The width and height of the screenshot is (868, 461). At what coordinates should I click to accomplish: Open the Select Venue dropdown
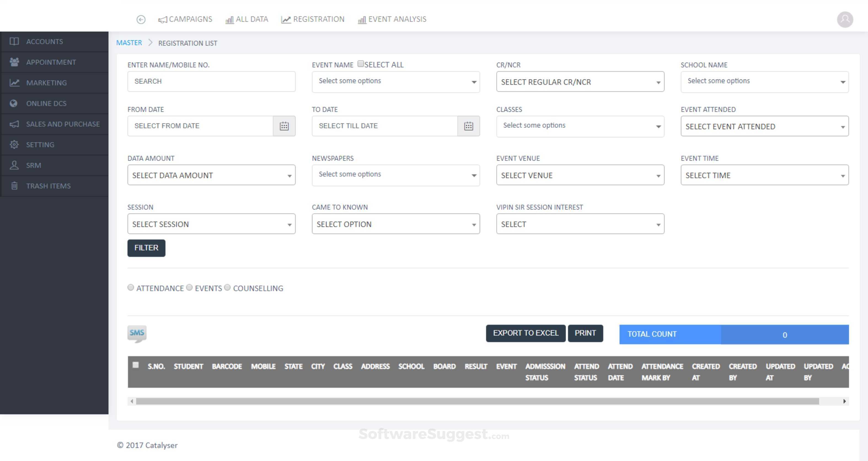click(x=580, y=175)
